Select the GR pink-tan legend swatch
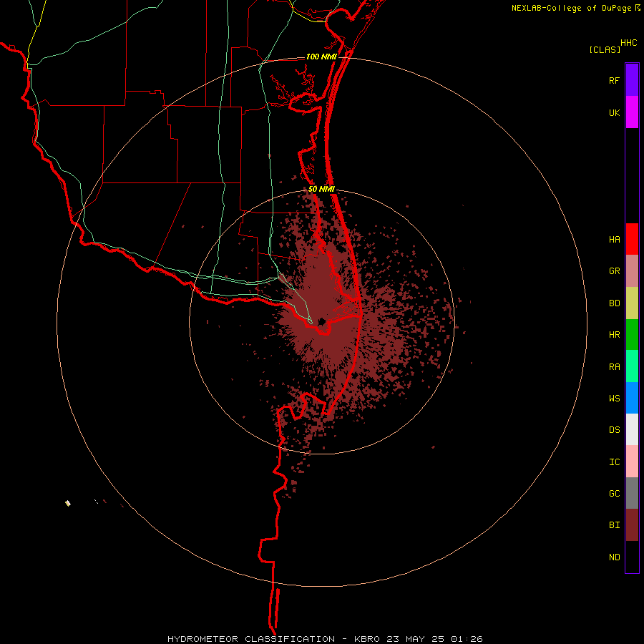644x644 pixels. pyautogui.click(x=632, y=271)
